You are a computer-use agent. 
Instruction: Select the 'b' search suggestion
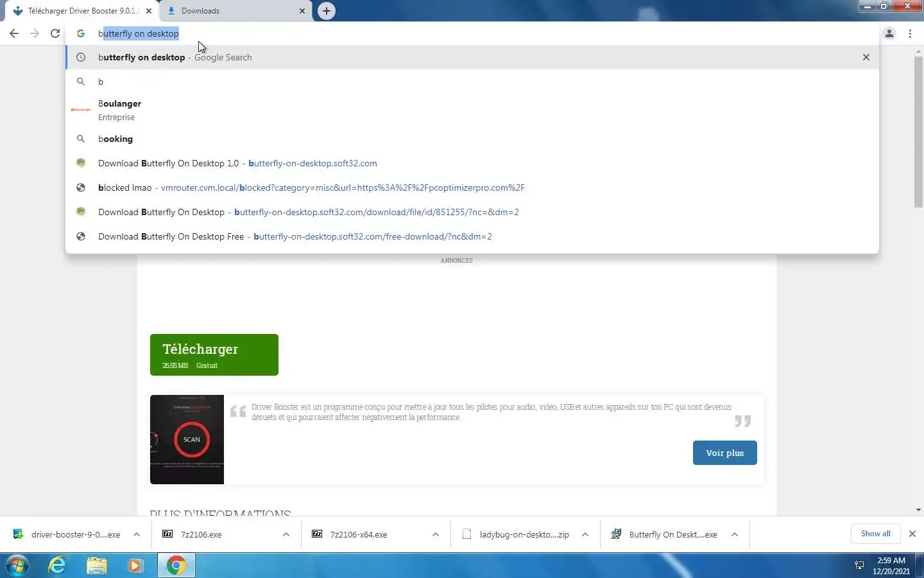472,82
